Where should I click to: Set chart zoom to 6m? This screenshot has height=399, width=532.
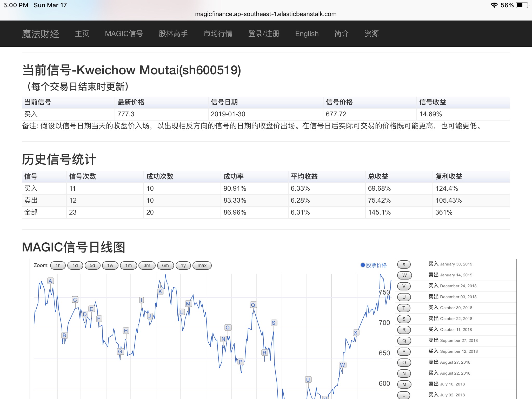tap(165, 265)
